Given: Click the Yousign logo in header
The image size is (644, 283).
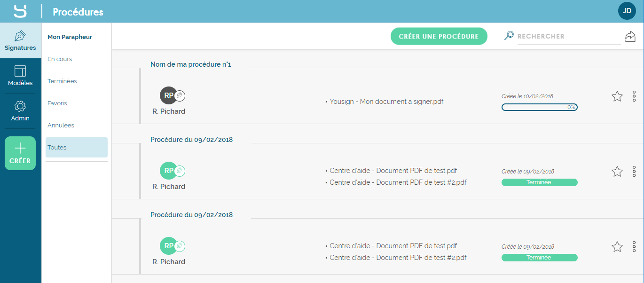Looking at the screenshot, I should click(20, 11).
